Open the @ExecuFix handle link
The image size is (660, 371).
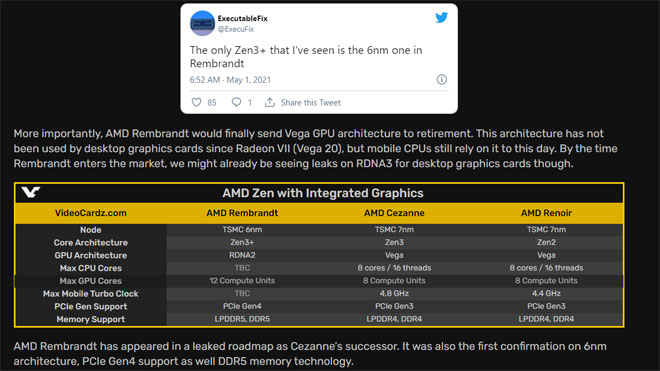coord(236,29)
